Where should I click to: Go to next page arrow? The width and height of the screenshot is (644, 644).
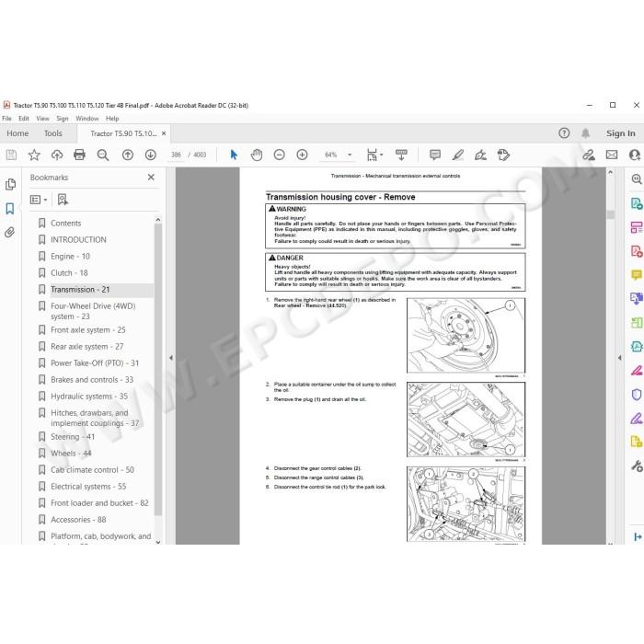click(151, 155)
